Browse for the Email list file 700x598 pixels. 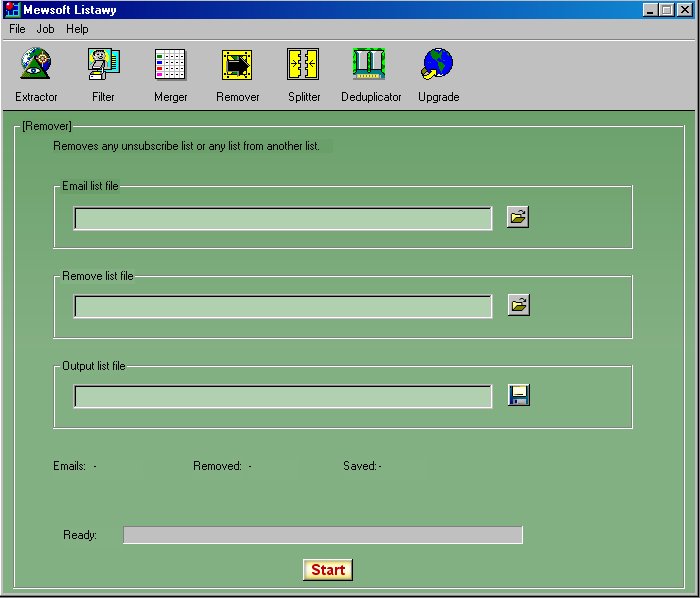pyautogui.click(x=518, y=217)
